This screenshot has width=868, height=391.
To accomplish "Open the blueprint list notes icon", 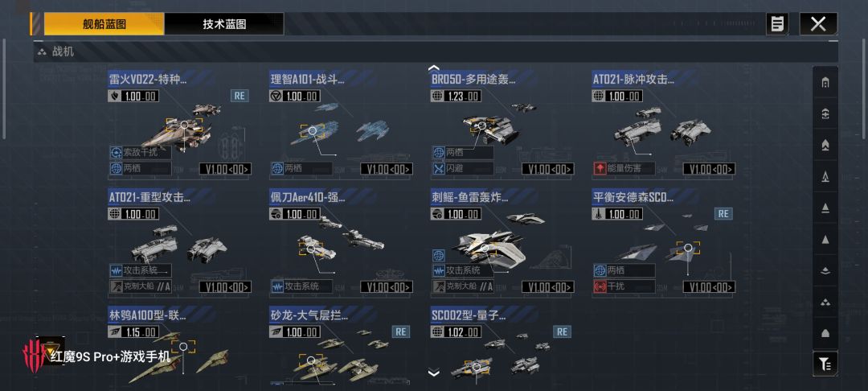I will point(777,24).
